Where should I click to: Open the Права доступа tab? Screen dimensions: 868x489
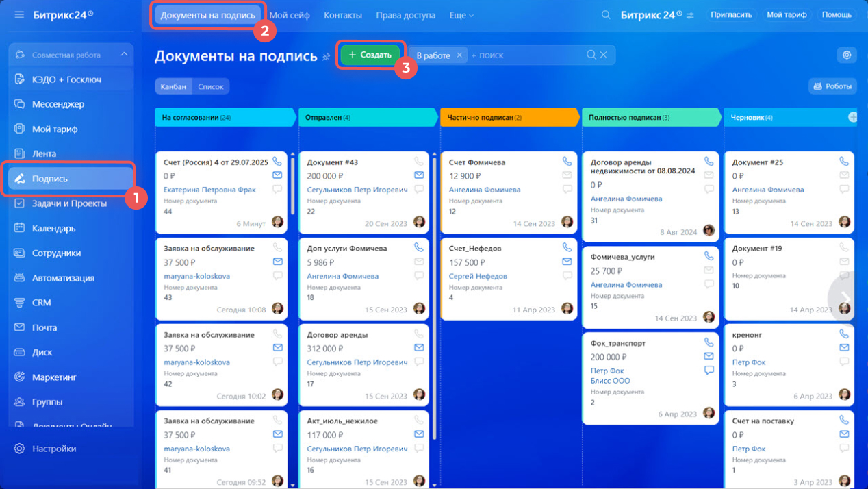click(406, 15)
